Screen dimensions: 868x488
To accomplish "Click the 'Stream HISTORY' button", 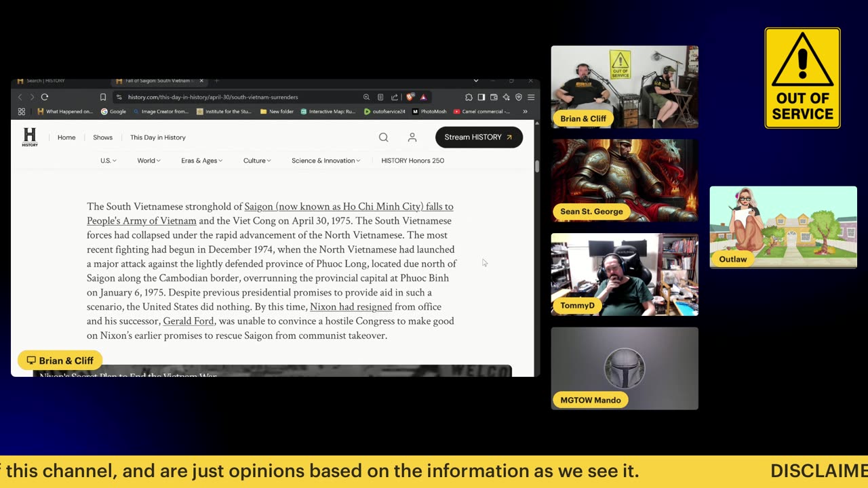I will pos(479,137).
